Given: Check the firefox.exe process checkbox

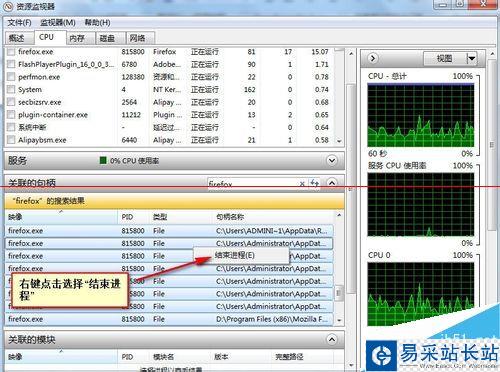Looking at the screenshot, I should pos(11,52).
